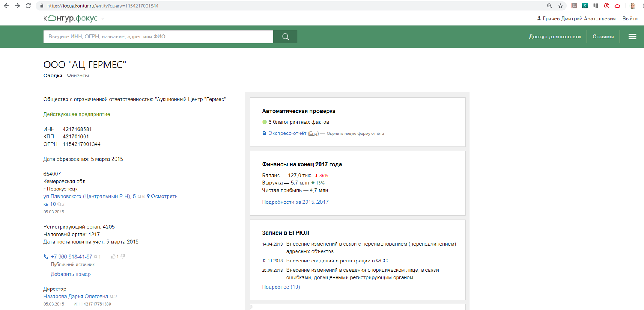This screenshot has height=310, width=644.
Task: Click the КПП value 421701001
Action: (x=76, y=137)
